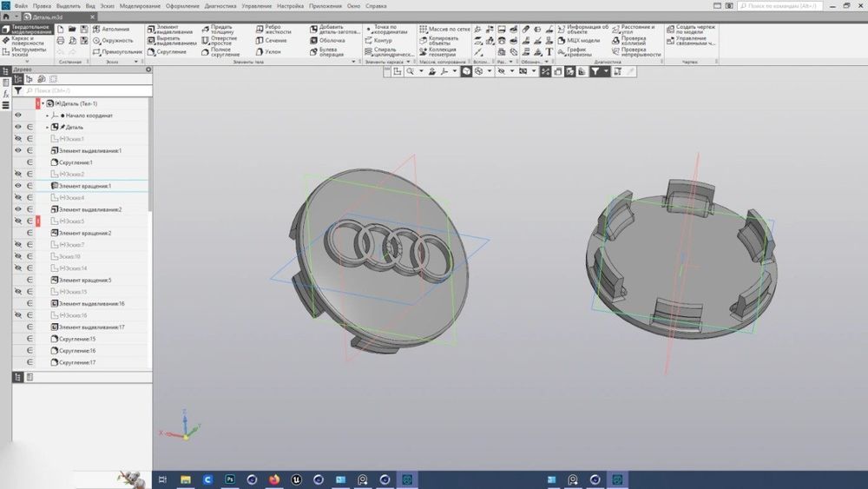Switch to Твердотельное моделирование tool set
This screenshot has width=868, height=489.
[x=27, y=29]
